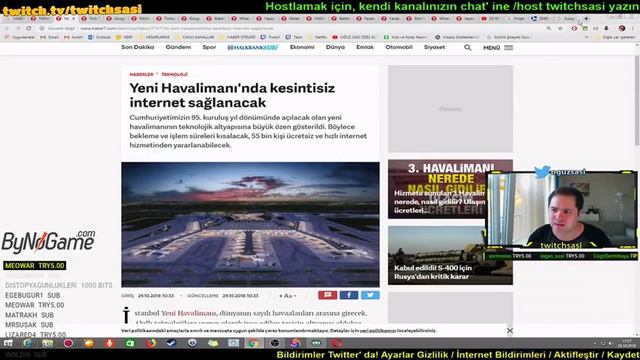The height and width of the screenshot is (360, 640).
Task: Click the browser forward arrow
Action: (18, 29)
